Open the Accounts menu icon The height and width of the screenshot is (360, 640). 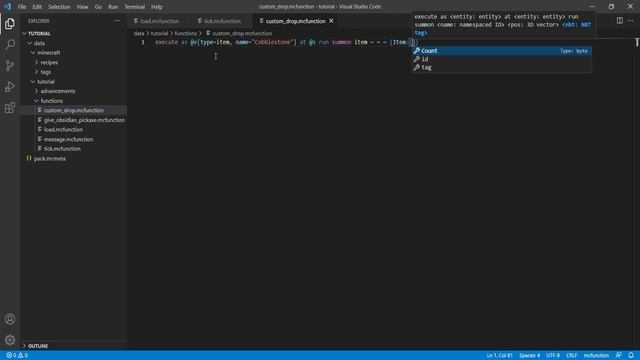10,319
